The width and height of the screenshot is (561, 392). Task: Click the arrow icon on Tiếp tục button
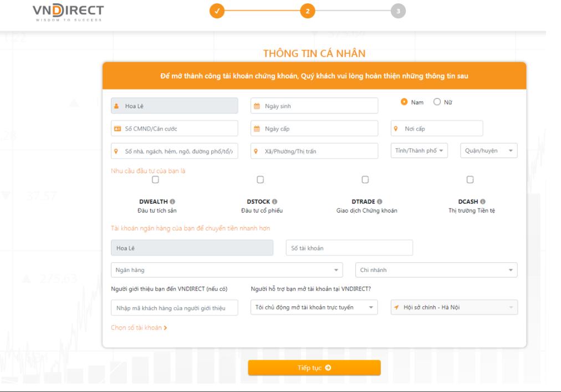click(x=328, y=368)
